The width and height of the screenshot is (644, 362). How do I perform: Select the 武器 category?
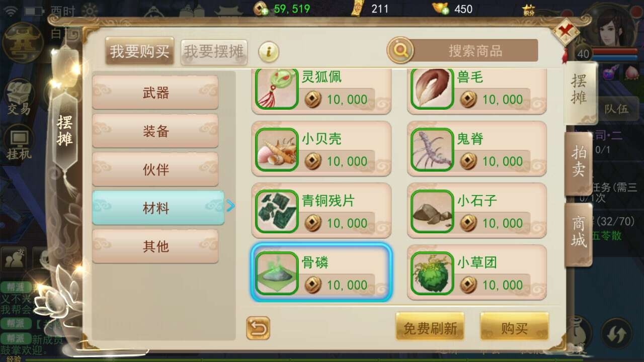coord(155,93)
